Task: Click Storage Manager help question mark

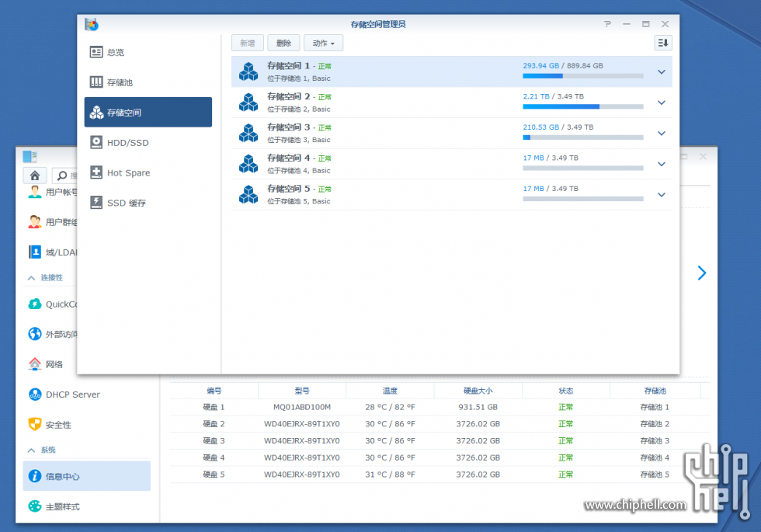Action: click(x=607, y=24)
